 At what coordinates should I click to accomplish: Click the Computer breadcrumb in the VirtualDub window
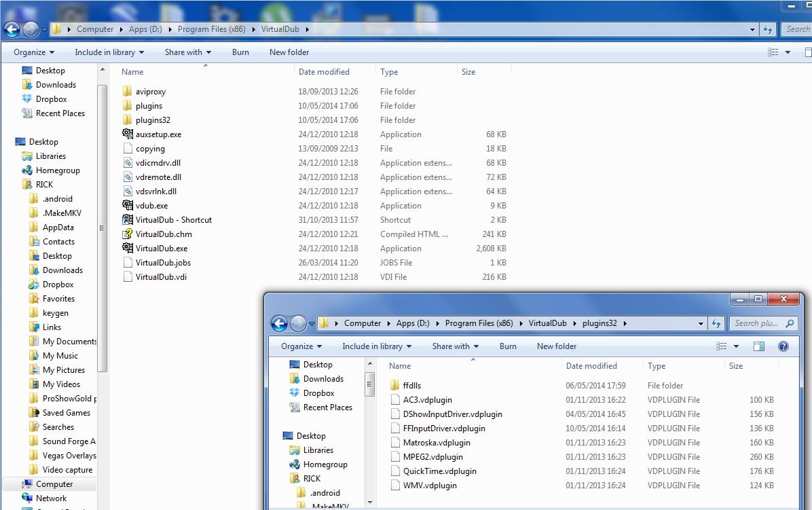pos(95,29)
